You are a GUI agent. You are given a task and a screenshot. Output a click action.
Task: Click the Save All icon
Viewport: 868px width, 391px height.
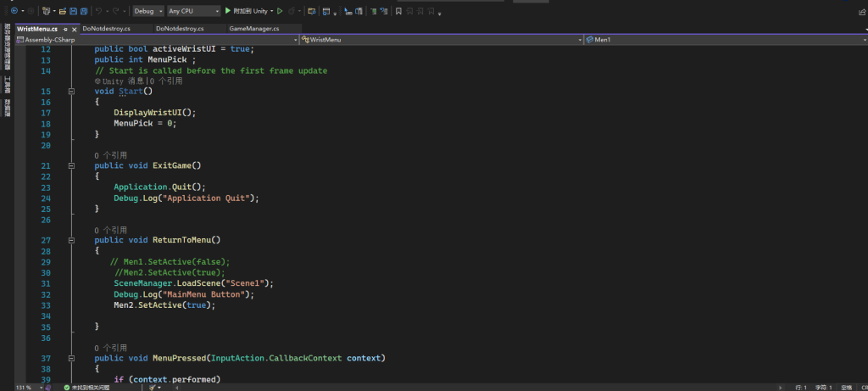[84, 10]
